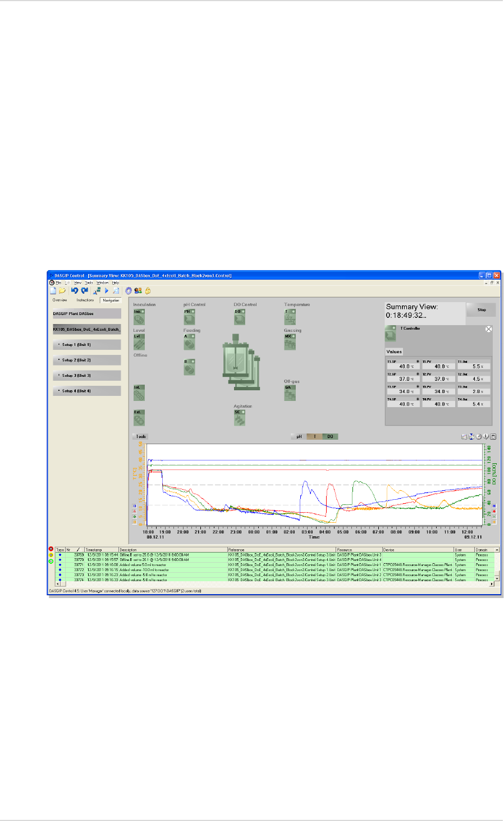The image size is (504, 821).
Task: Toggle the T3.SP setpoint radio indicator
Action: point(418,386)
